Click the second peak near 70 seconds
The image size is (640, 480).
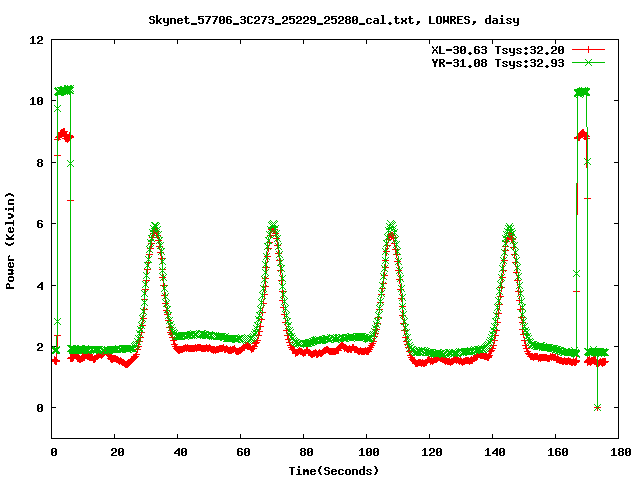coord(273,226)
